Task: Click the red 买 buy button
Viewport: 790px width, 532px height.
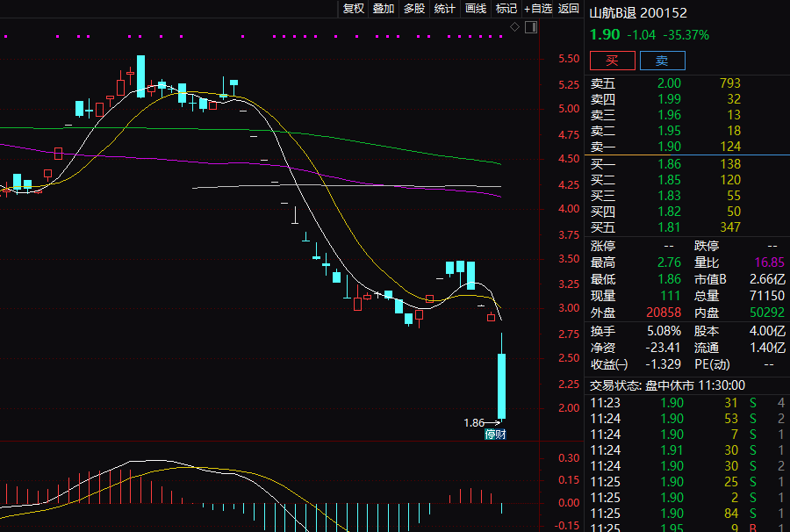Action: pos(612,61)
